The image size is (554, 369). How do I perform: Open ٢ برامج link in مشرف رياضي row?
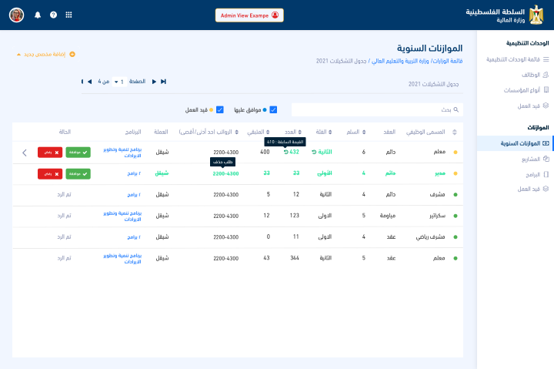click(x=134, y=237)
